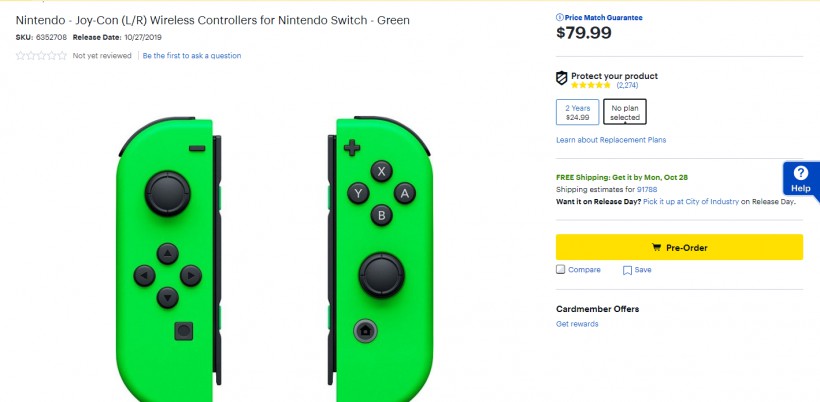Click the Price Match Guarantee info icon
This screenshot has height=402, width=820.
pos(559,18)
